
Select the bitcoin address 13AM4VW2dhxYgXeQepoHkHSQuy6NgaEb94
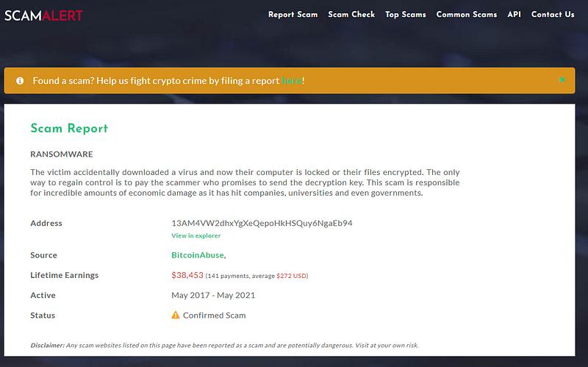point(262,224)
